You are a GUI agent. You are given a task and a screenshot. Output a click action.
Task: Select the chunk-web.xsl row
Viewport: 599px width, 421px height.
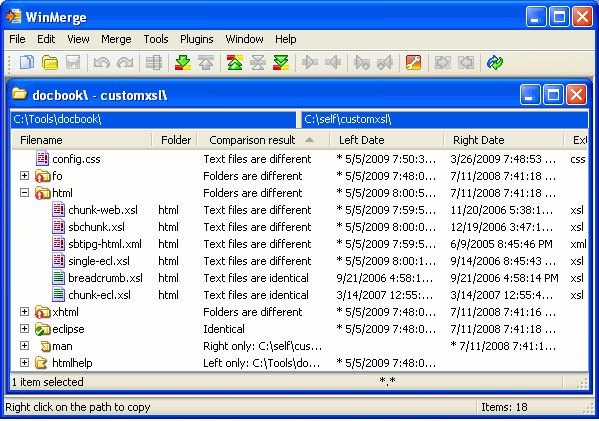300,210
